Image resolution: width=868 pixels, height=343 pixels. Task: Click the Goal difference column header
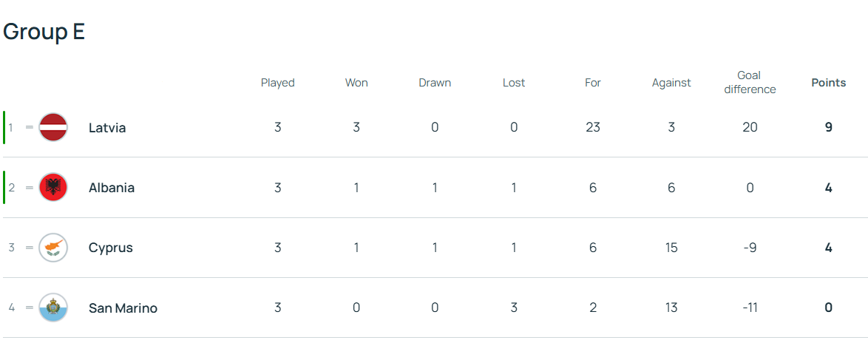coord(750,83)
